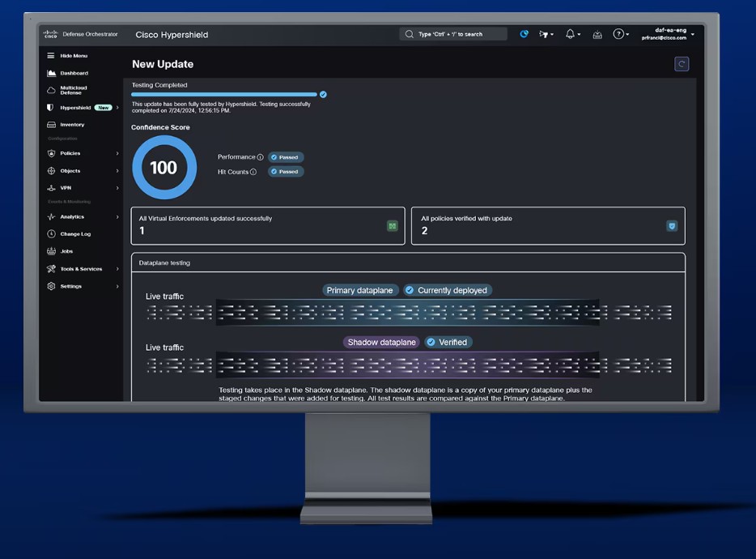
Task: Click the New badge beside Hypershield
Action: click(x=103, y=108)
